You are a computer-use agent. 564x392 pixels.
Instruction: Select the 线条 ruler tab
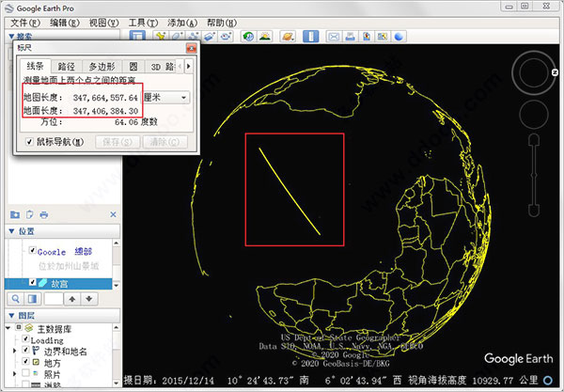(35, 66)
